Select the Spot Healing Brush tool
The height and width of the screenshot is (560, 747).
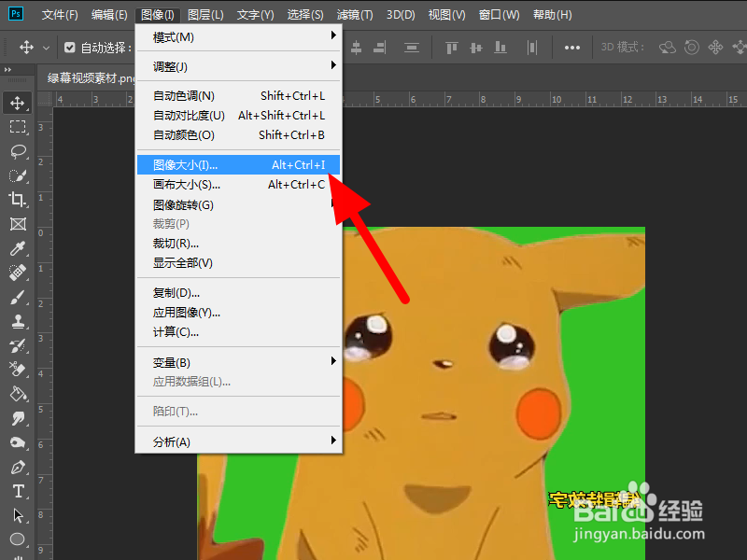click(x=18, y=273)
